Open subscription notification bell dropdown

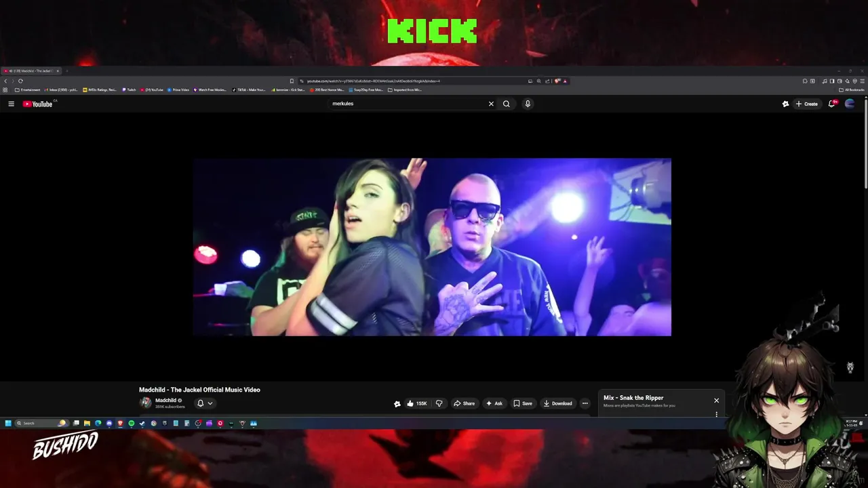(205, 403)
